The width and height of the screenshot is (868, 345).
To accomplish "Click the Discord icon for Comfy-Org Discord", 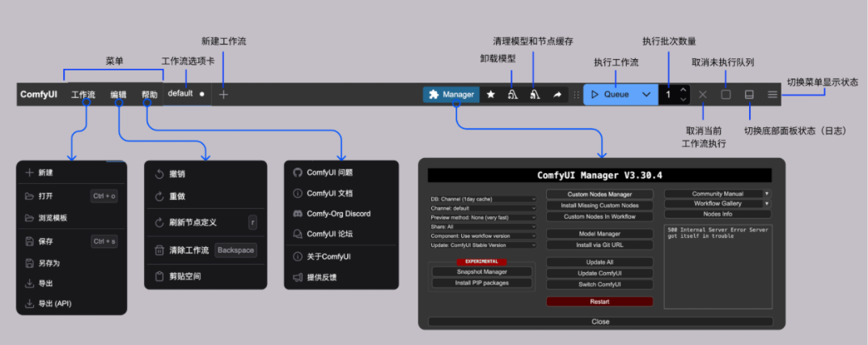I will [297, 213].
